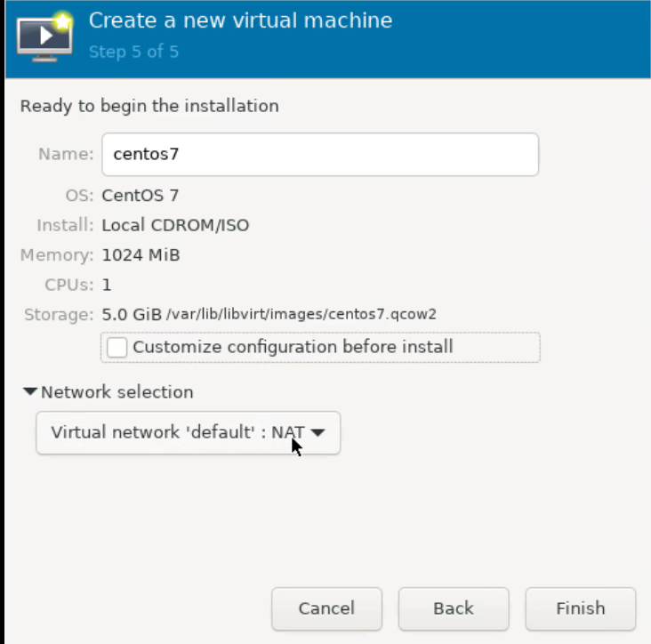Viewport: 651px width, 644px height.
Task: Collapse the Network selection triangle
Action: tap(30, 392)
